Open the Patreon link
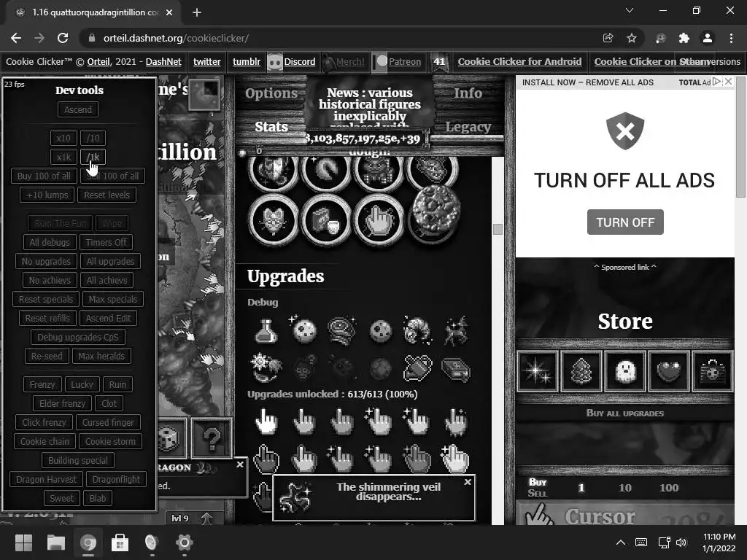This screenshot has width=747, height=560. [x=405, y=62]
